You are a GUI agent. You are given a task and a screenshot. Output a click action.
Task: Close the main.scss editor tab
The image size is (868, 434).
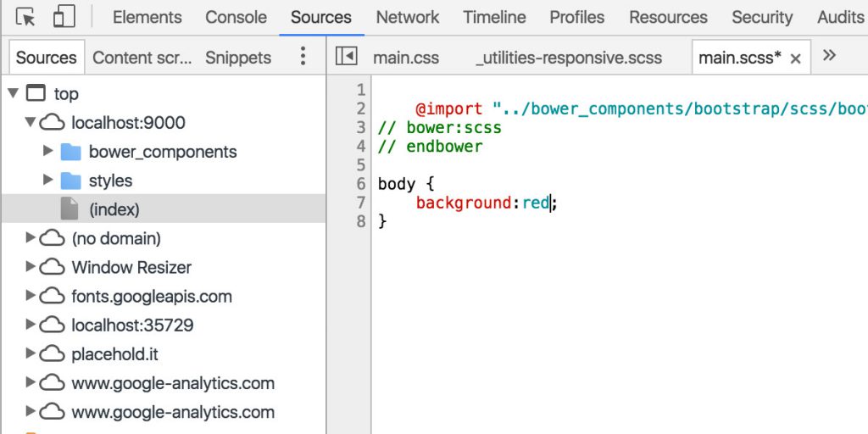[x=795, y=58]
